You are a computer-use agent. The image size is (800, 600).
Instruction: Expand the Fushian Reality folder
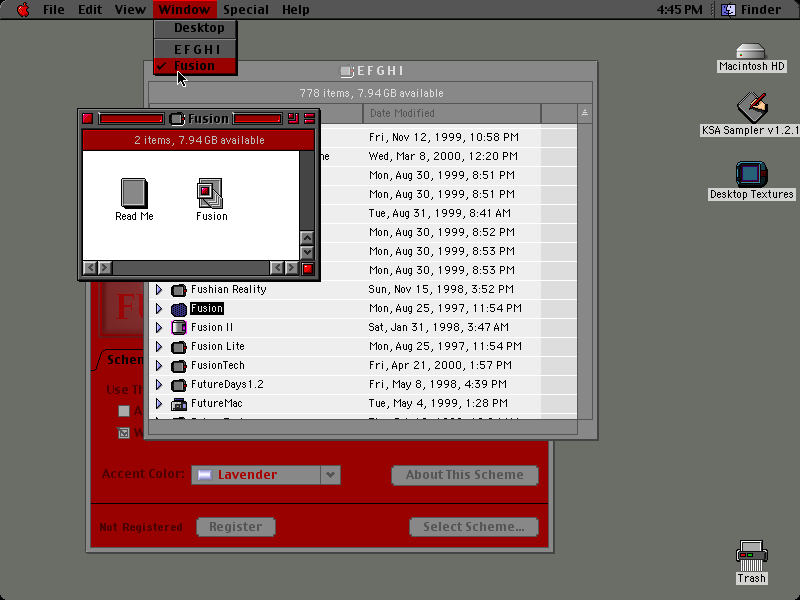159,290
